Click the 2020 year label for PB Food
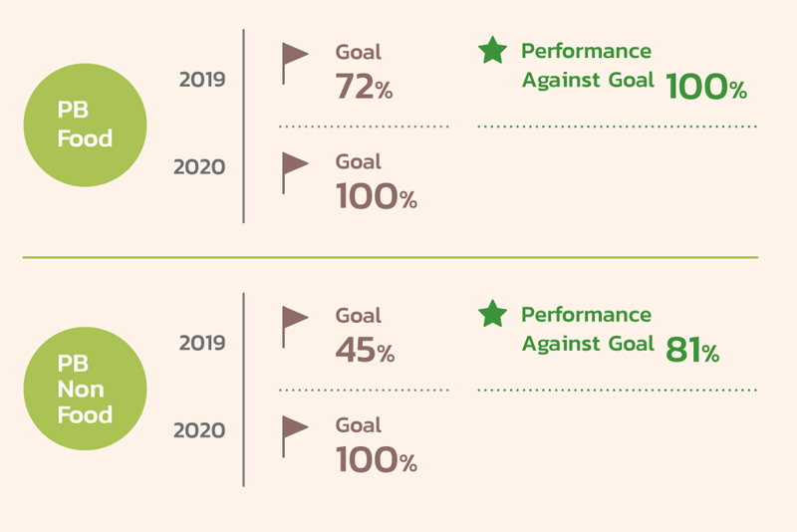The height and width of the screenshot is (532, 797). (199, 166)
